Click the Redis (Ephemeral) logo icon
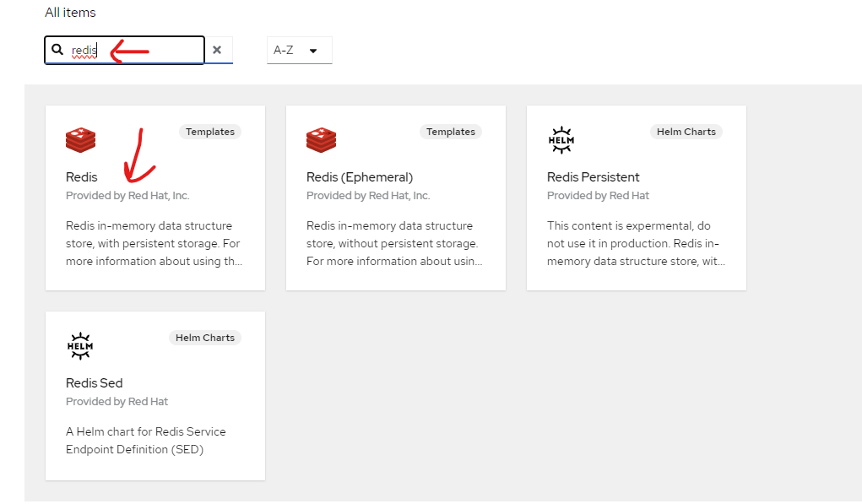862x504 pixels. coord(321,139)
